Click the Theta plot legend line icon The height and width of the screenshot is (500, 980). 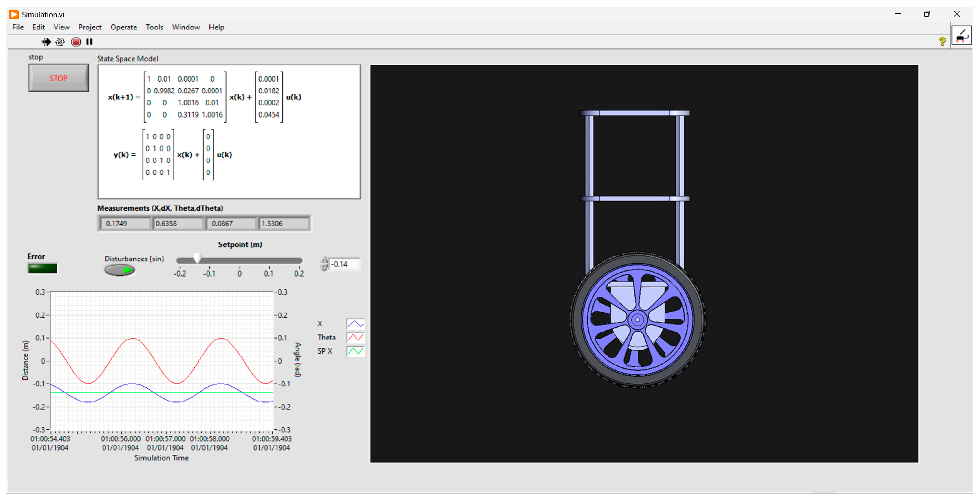355,337
